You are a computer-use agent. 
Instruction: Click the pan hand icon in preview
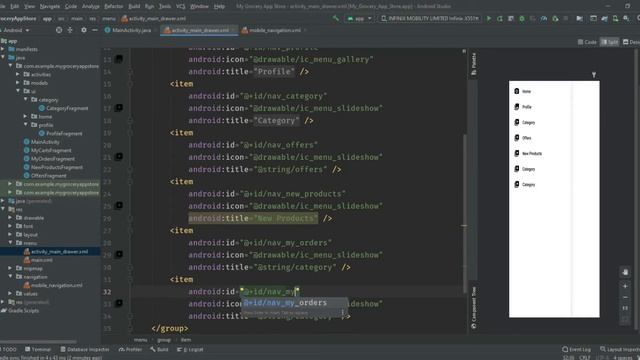pos(625,272)
